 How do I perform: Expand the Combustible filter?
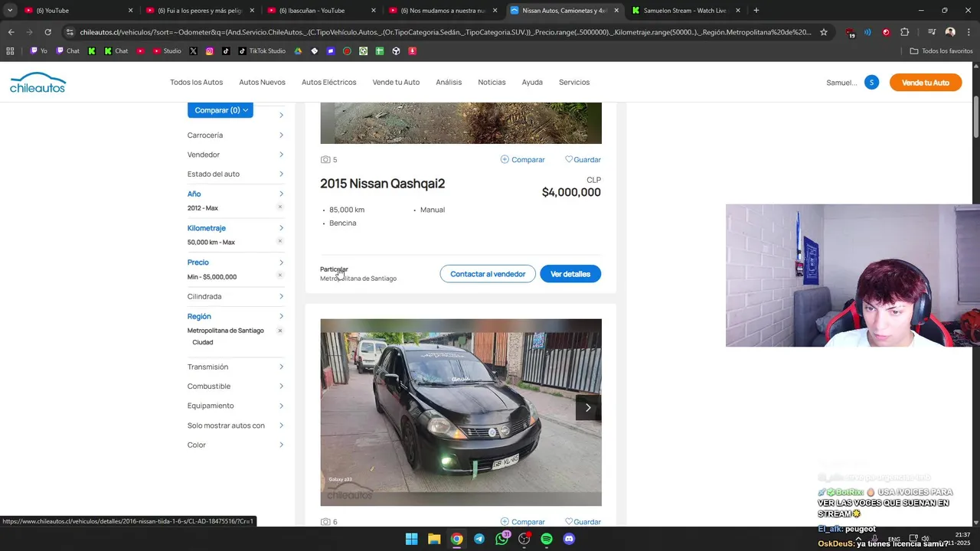[236, 386]
